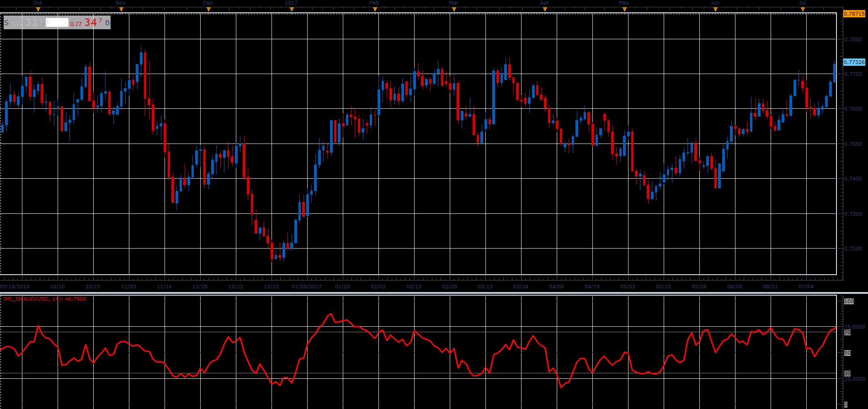Image resolution: width=868 pixels, height=409 pixels.
Task: Click the 0.7600 price axis label
Action: pyautogui.click(x=853, y=109)
